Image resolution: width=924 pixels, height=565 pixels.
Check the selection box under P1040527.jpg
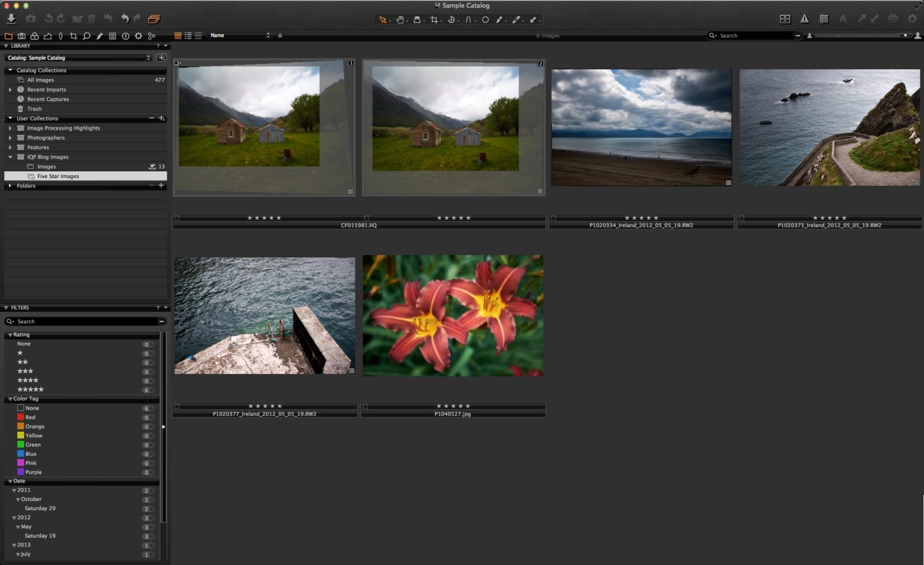click(x=366, y=406)
